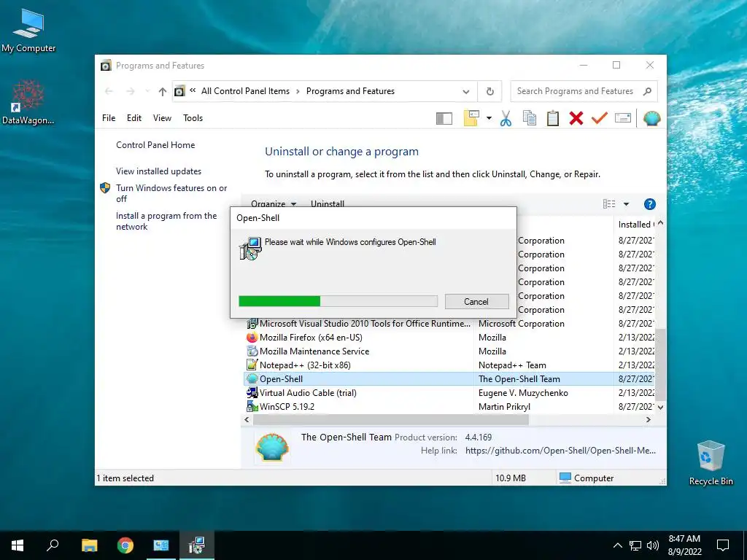747x560 pixels.
Task: Open Turn Windows features on or off
Action: (x=171, y=193)
